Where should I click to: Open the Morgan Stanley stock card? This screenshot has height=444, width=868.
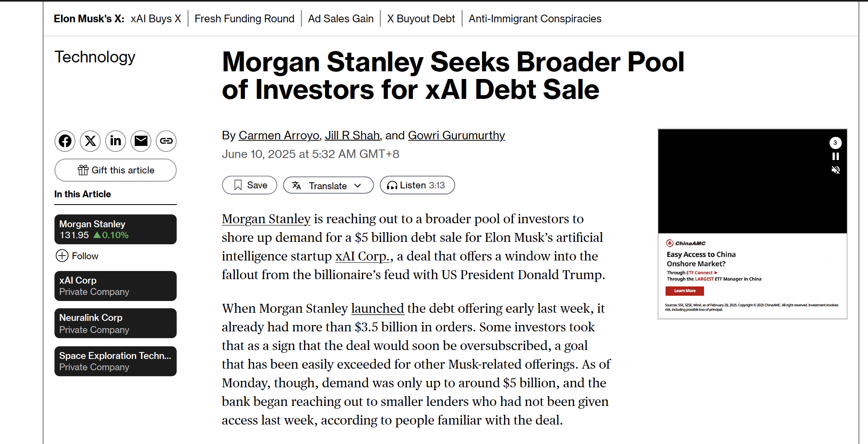(115, 229)
